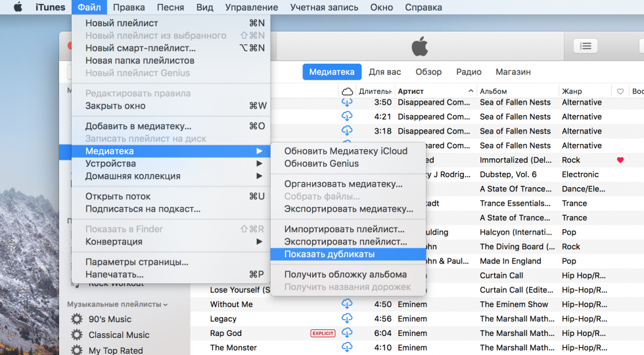This screenshot has height=355, width=644.
Task: Click the Halcyon album cell
Action: [x=516, y=232]
